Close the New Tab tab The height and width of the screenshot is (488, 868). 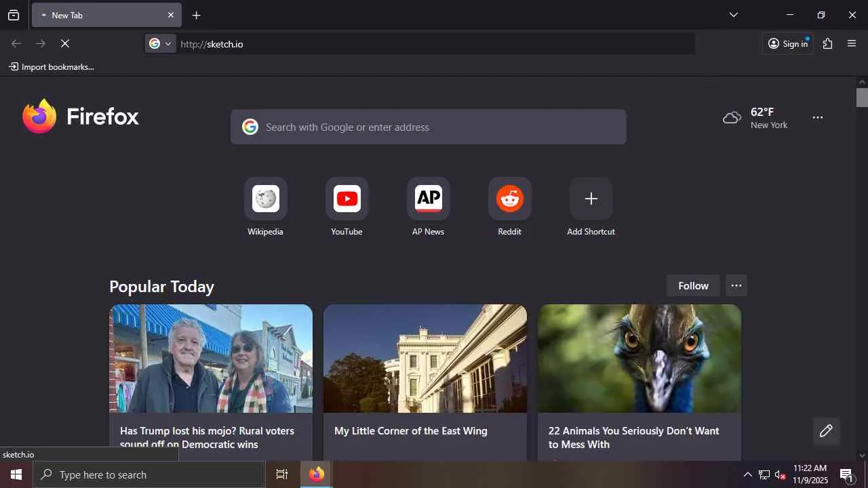pos(171,15)
